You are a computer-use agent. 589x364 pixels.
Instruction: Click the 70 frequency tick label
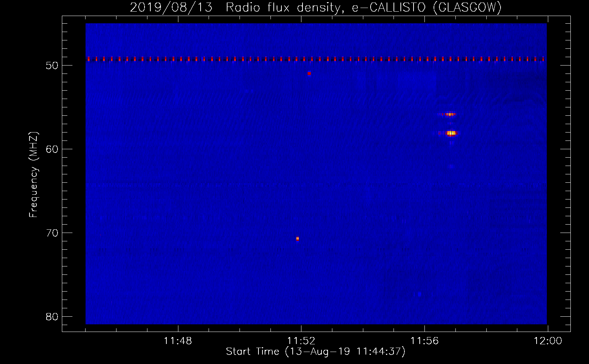52,233
